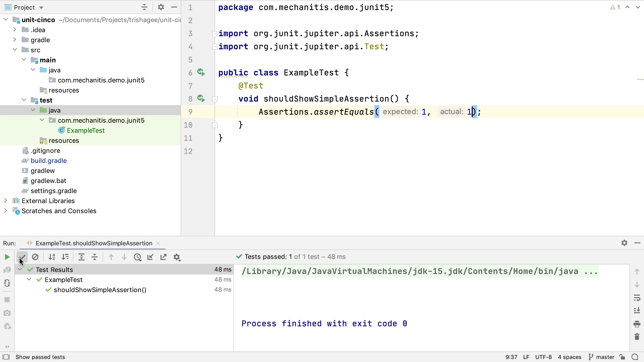
Task: Select ExampleTest class in project tree
Action: [86, 130]
